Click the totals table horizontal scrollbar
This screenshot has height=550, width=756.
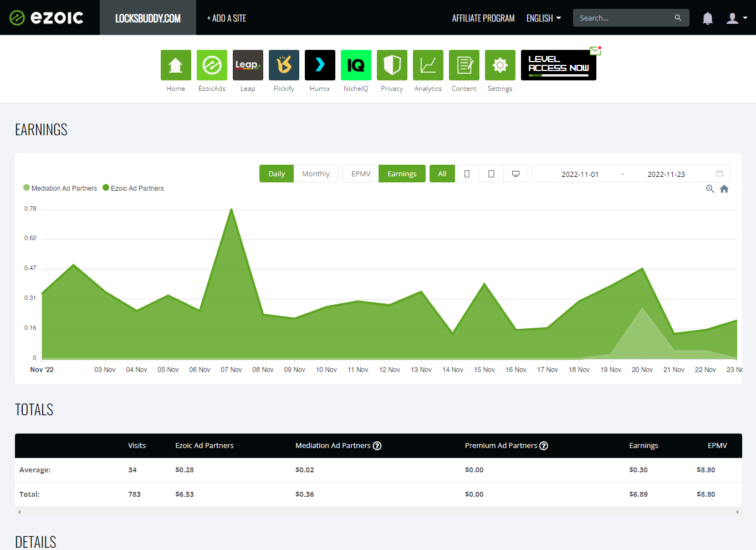379,512
